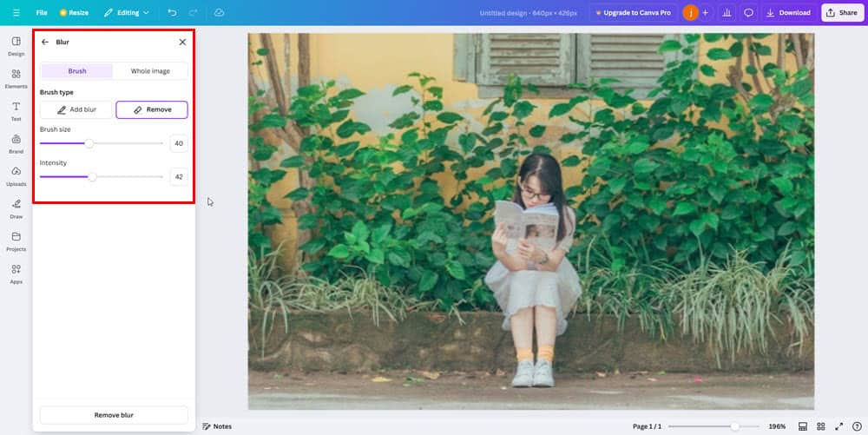Go back using the Blur panel arrow
This screenshot has height=435, width=868.
(45, 42)
